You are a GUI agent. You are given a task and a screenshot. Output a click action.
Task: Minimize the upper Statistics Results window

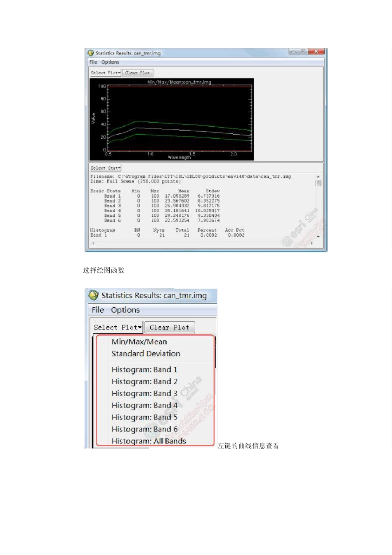point(293,52)
